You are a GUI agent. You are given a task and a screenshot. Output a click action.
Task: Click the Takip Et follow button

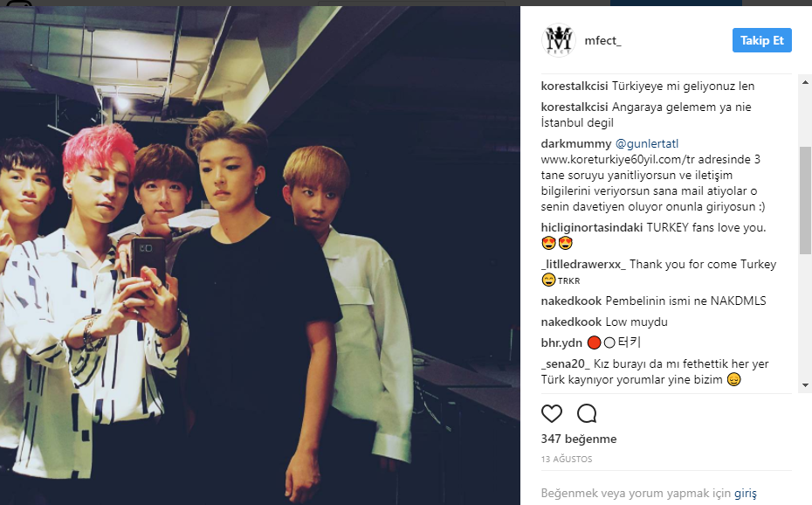tap(761, 40)
